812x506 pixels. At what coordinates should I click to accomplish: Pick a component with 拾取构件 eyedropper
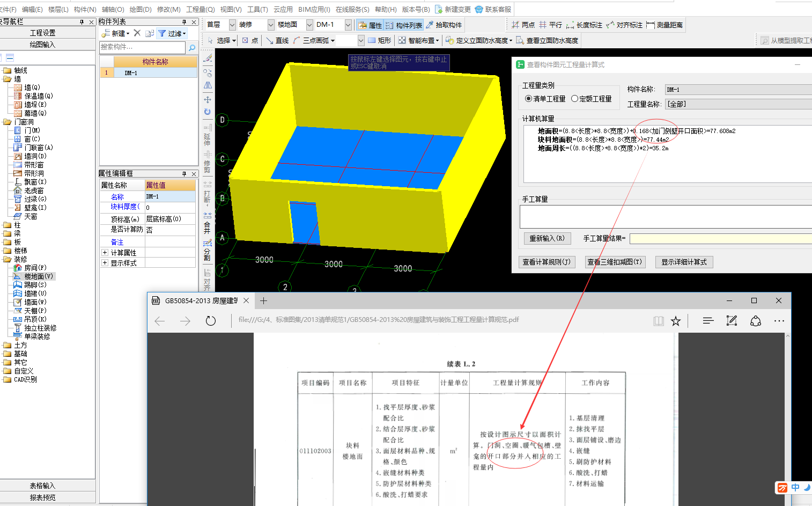[x=444, y=25]
